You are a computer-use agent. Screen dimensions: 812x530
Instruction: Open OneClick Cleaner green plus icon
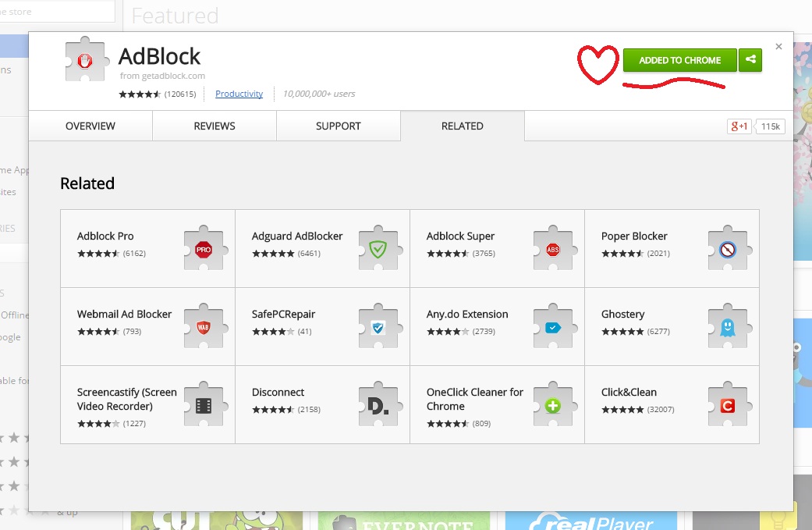555,404
